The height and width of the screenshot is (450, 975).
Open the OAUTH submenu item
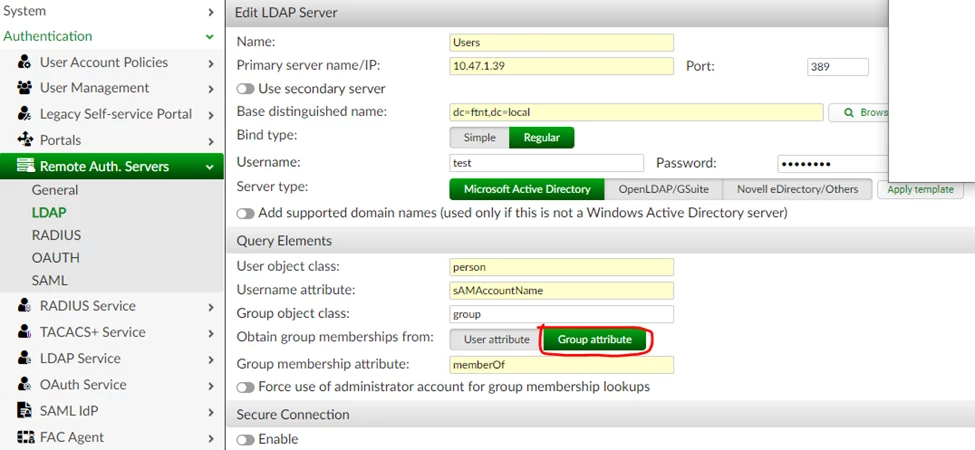pos(56,257)
